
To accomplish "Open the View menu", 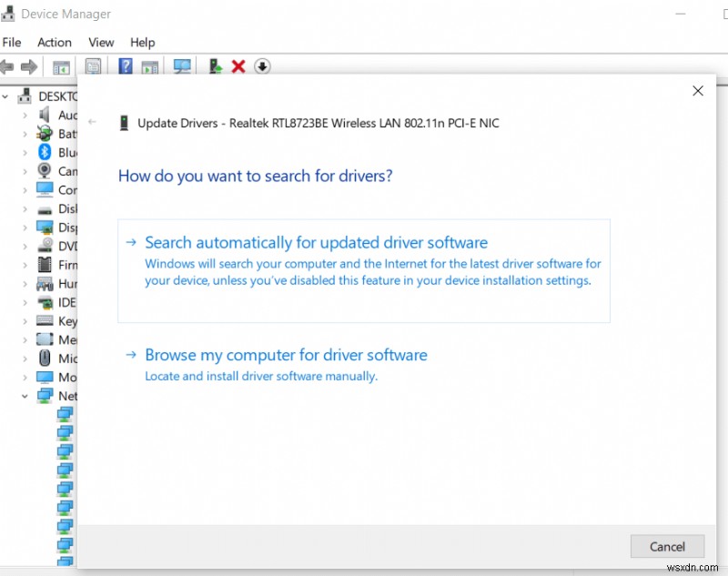I will (x=100, y=42).
